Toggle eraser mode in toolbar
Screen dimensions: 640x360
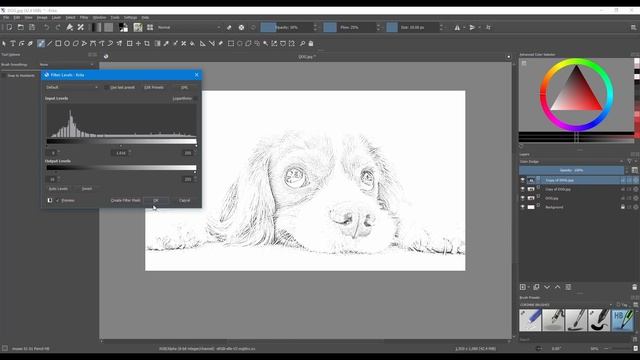[x=229, y=27]
